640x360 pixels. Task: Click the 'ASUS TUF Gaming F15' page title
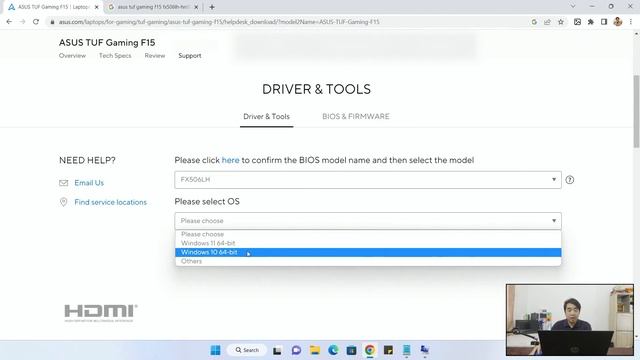pos(107,42)
